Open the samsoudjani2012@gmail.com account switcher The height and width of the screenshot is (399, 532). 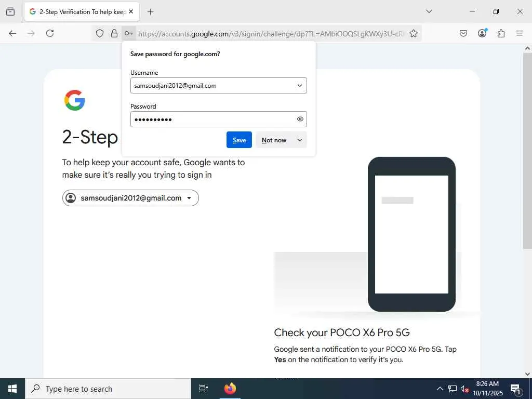tap(130, 198)
